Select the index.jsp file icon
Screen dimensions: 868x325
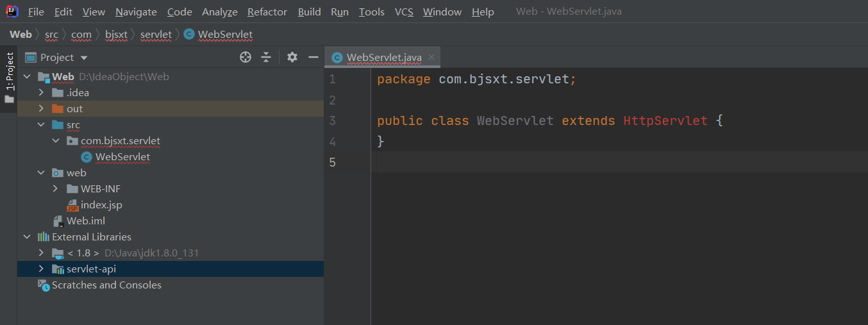(x=72, y=205)
